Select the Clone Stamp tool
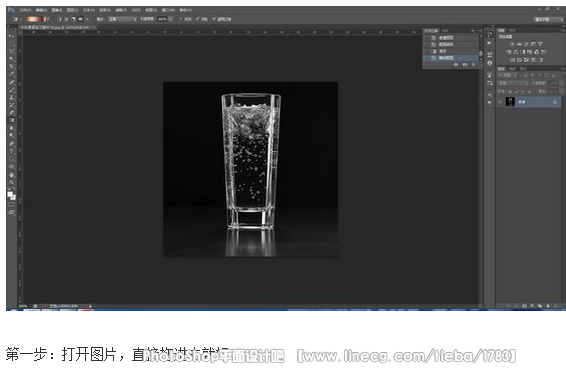Screen dimensions: 566x373 click(x=11, y=97)
